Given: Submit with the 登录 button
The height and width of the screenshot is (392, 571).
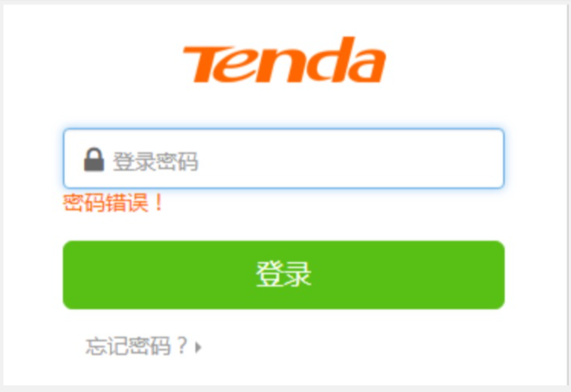Looking at the screenshot, I should (284, 275).
